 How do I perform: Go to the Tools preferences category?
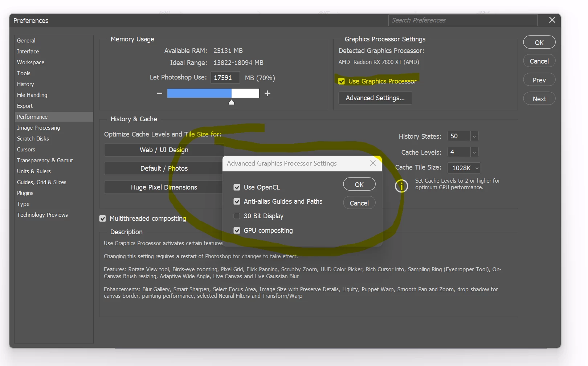(54, 73)
